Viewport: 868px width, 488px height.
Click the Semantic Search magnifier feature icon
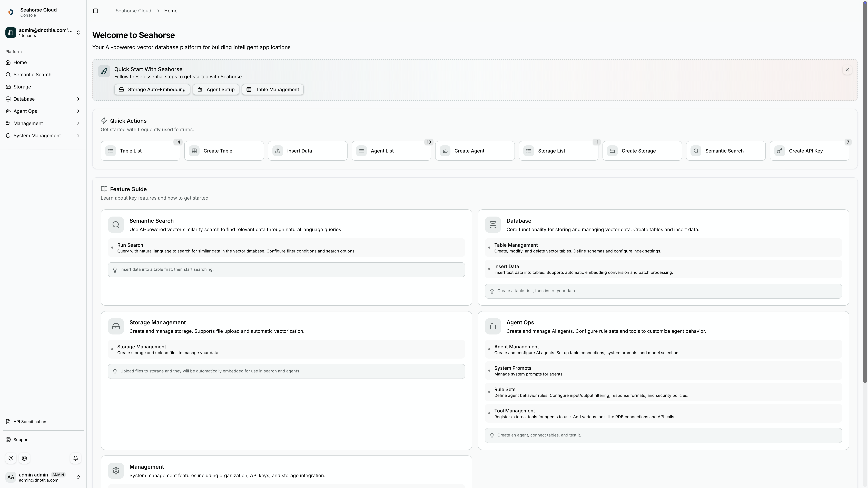(116, 225)
